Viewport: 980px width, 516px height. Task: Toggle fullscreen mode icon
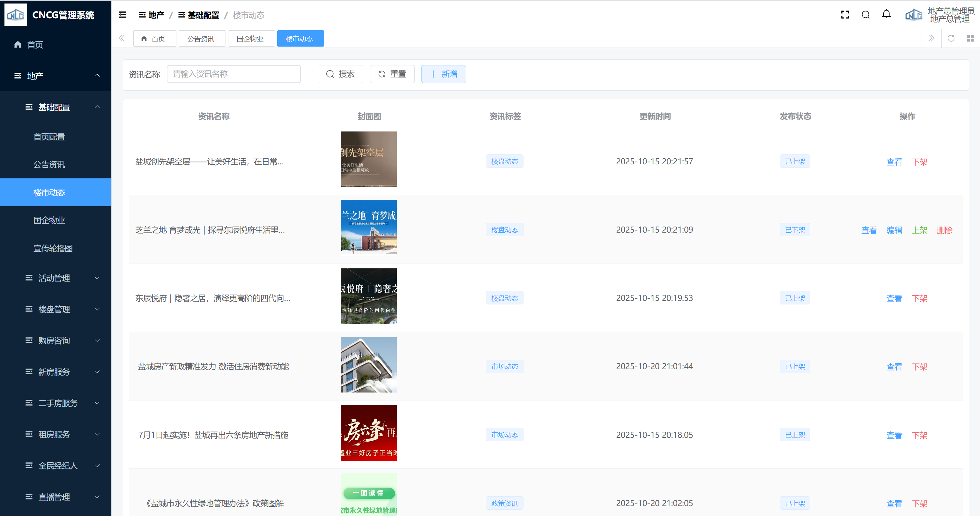[x=845, y=15]
